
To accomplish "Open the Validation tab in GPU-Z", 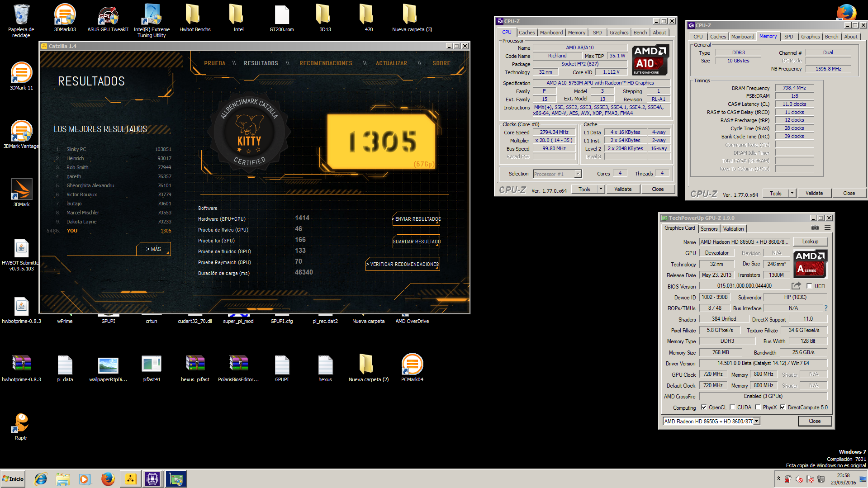I will [x=733, y=229].
